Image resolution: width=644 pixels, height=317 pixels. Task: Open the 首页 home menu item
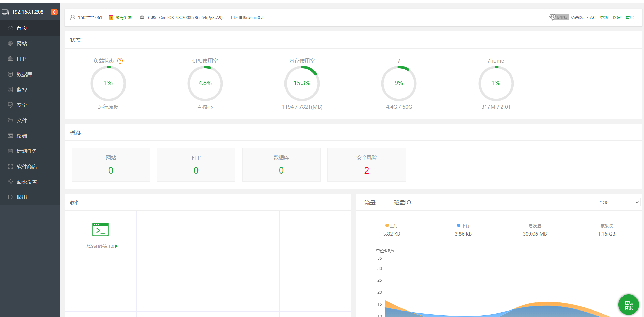pyautogui.click(x=30, y=28)
